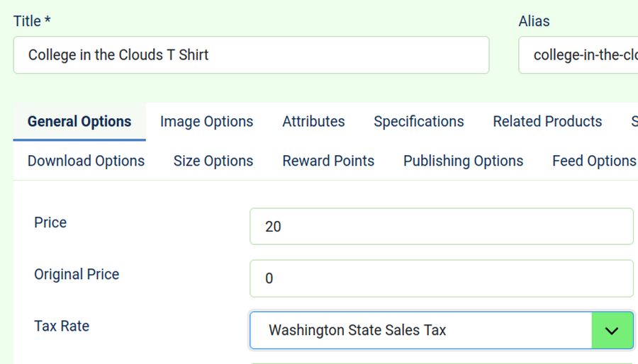Switch to the General Options tab
The height and width of the screenshot is (364, 638).
coord(79,122)
